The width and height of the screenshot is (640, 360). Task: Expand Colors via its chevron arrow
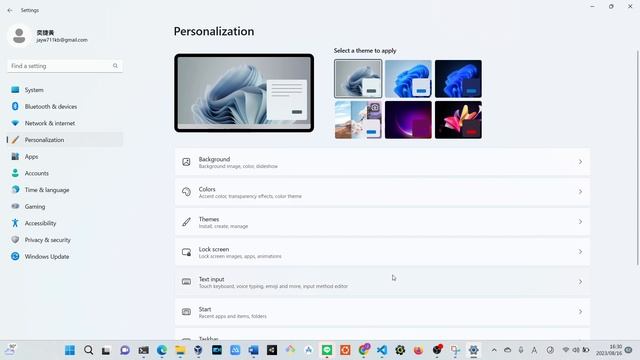(x=580, y=192)
